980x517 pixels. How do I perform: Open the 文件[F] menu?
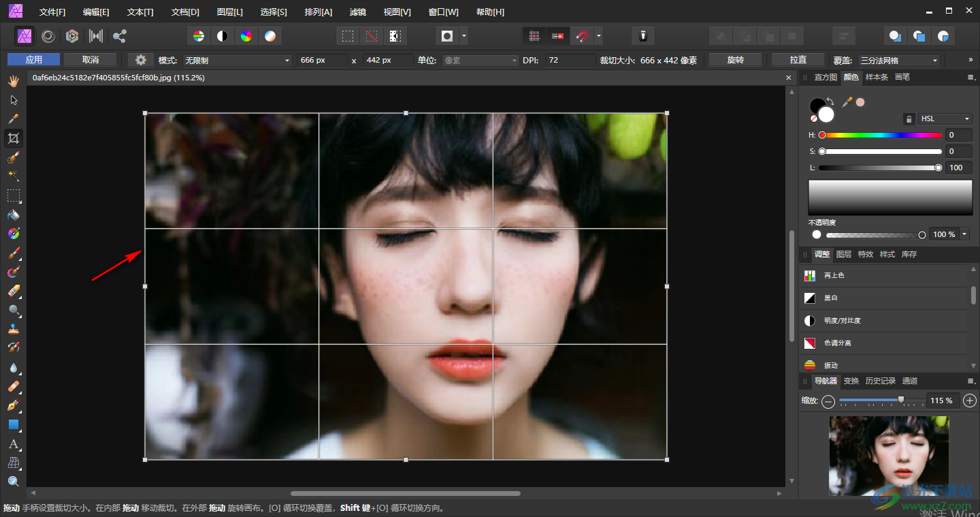pyautogui.click(x=52, y=12)
